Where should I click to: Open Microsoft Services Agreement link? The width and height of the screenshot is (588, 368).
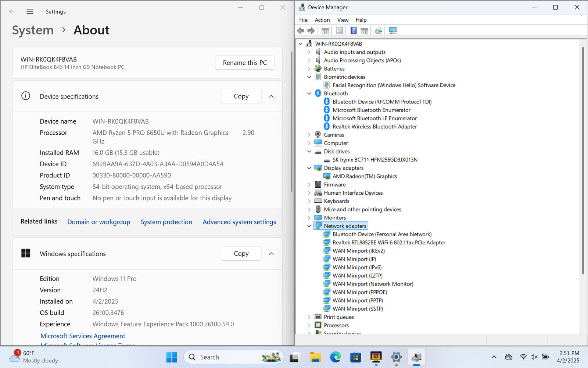point(83,336)
